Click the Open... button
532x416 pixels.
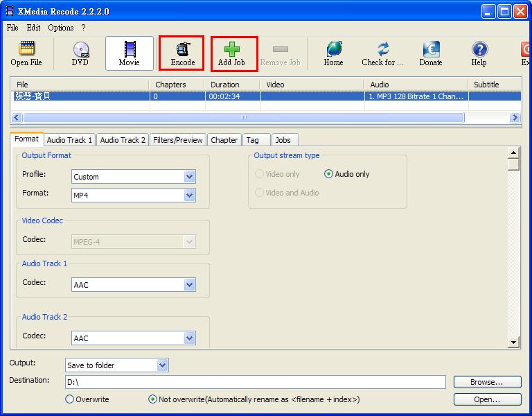(x=487, y=399)
